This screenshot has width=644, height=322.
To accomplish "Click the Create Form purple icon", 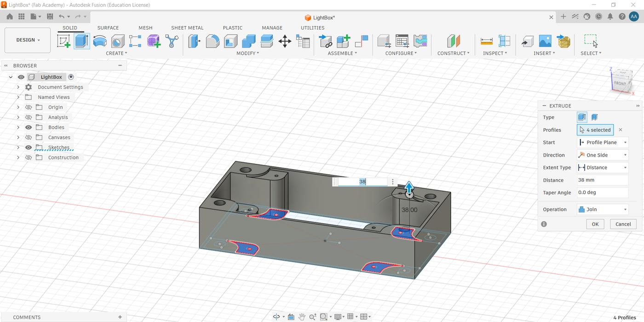I will (x=154, y=41).
